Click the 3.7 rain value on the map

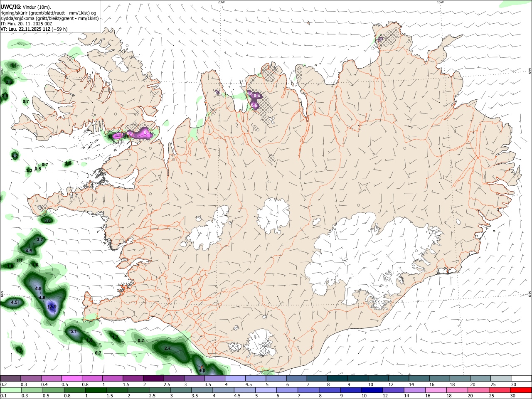[x=40, y=240]
